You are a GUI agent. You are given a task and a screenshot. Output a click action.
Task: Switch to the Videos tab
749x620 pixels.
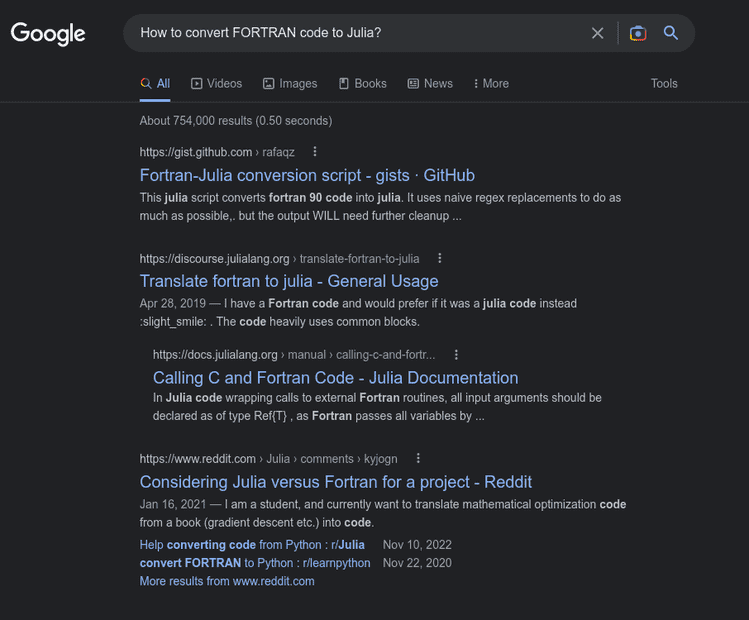[x=216, y=84]
